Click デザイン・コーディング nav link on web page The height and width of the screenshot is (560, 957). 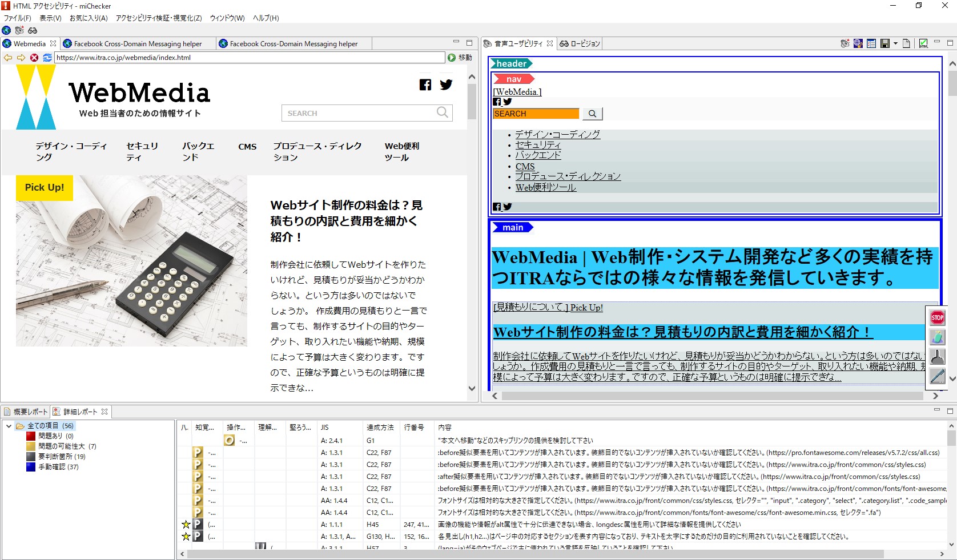(x=71, y=151)
